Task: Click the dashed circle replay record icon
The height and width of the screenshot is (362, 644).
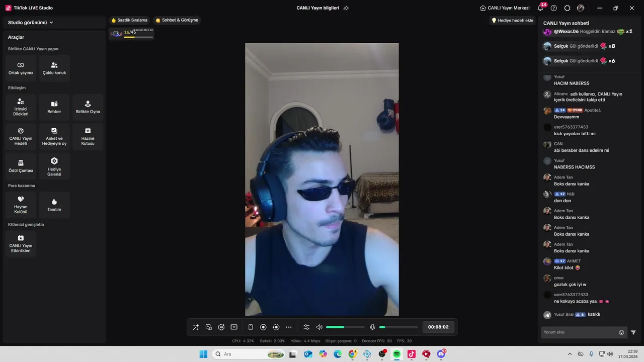Action: (x=276, y=327)
